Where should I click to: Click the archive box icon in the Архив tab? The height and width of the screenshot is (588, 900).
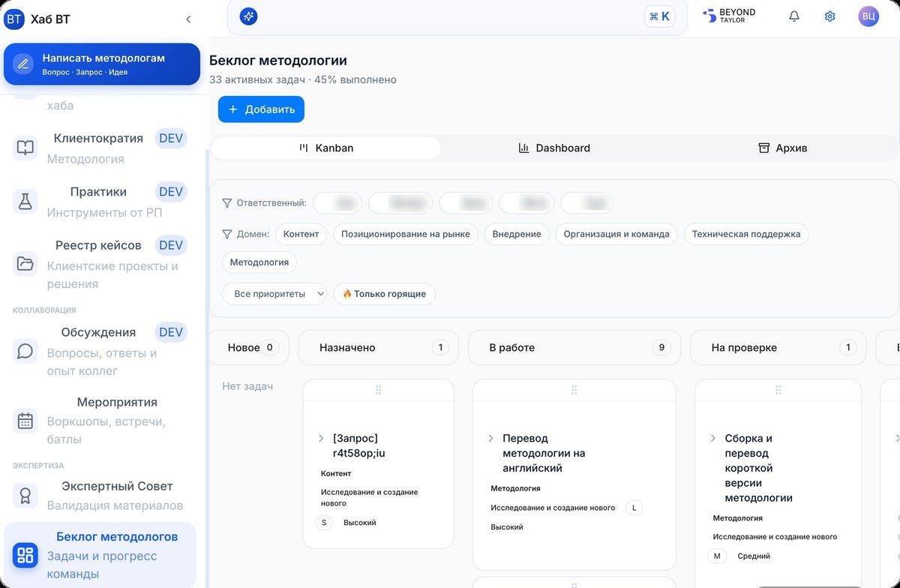click(764, 148)
